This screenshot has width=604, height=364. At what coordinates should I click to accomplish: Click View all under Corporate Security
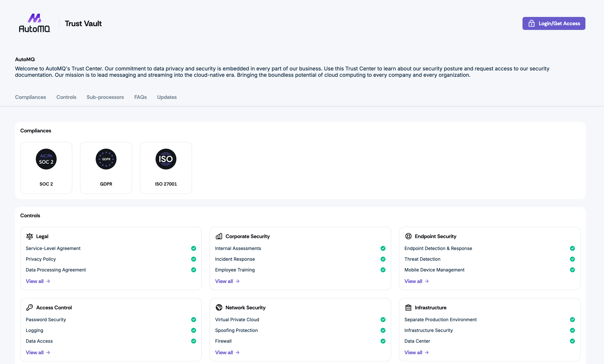pyautogui.click(x=227, y=281)
